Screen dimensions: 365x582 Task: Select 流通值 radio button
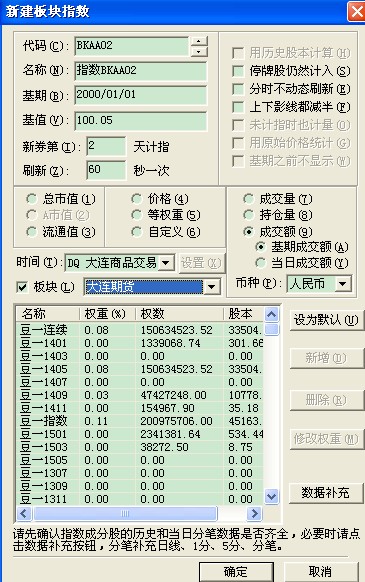tap(32, 232)
